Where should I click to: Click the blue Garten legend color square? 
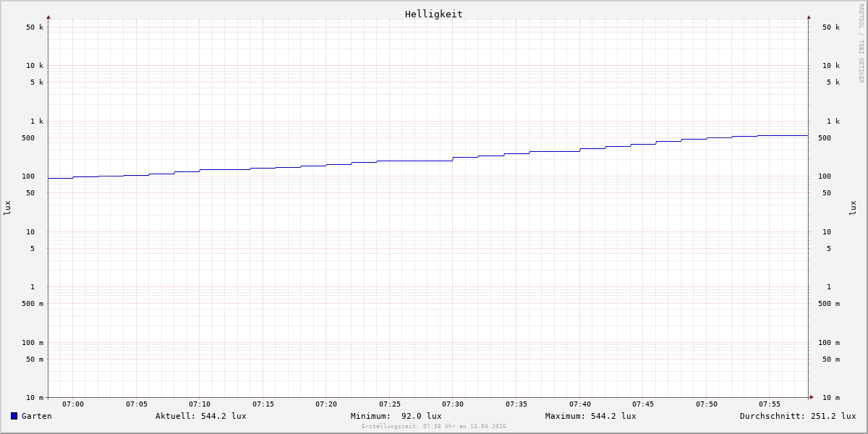point(14,416)
